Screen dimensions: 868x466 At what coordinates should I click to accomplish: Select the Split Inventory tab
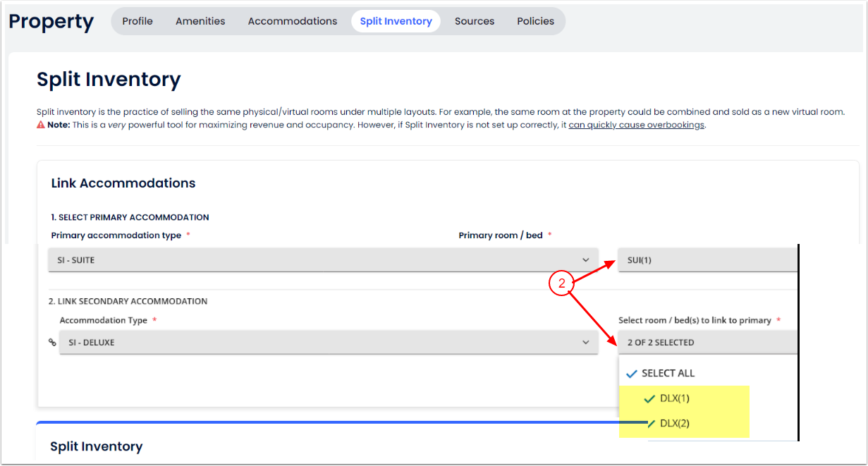(x=396, y=21)
